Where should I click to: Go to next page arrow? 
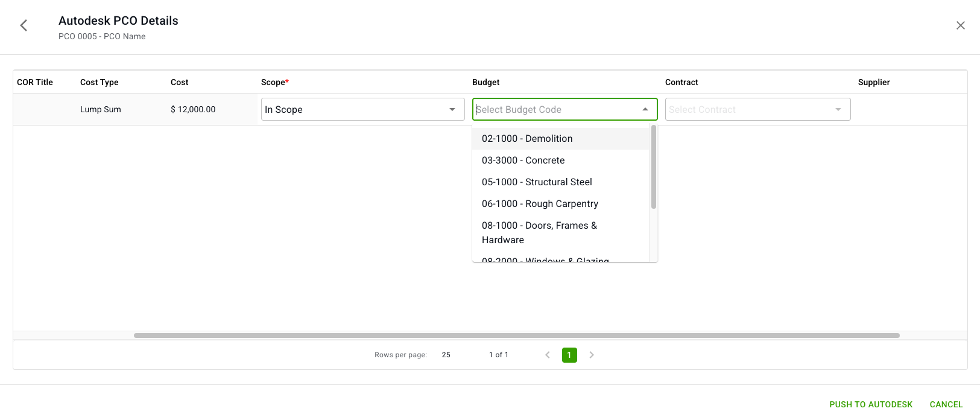tap(592, 355)
